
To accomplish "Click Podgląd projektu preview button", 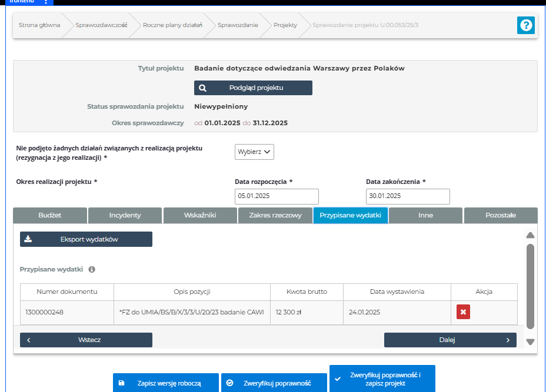I will (253, 88).
